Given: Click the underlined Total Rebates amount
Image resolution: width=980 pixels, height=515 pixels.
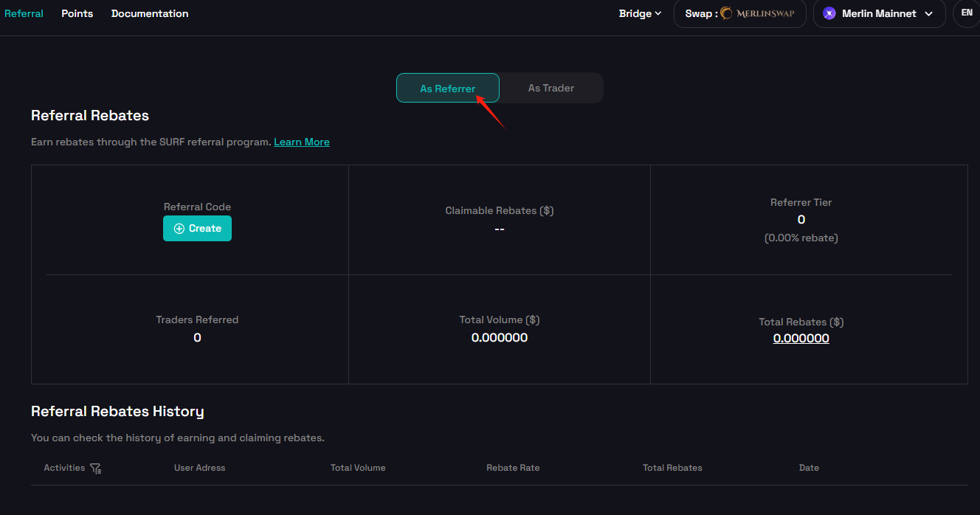Looking at the screenshot, I should tap(801, 338).
